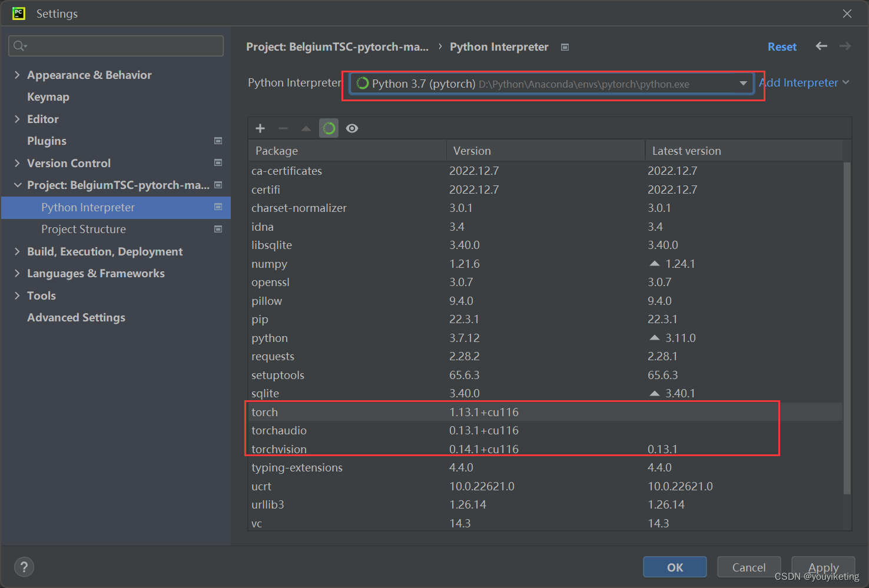The width and height of the screenshot is (869, 588).
Task: Toggle show early releases eye icon
Action: [352, 128]
